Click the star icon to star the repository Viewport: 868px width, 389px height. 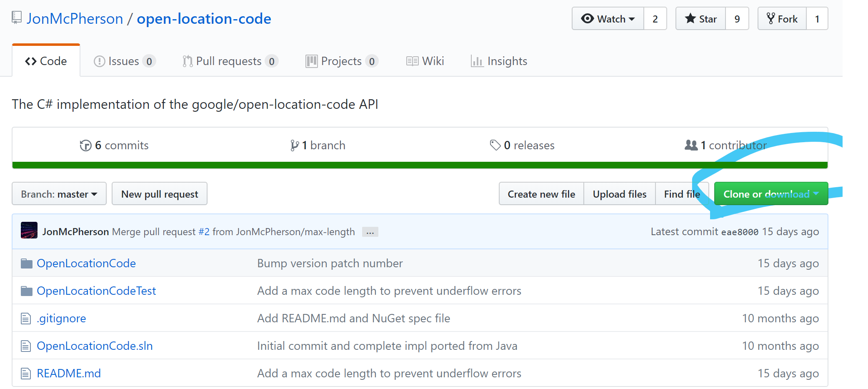[690, 18]
